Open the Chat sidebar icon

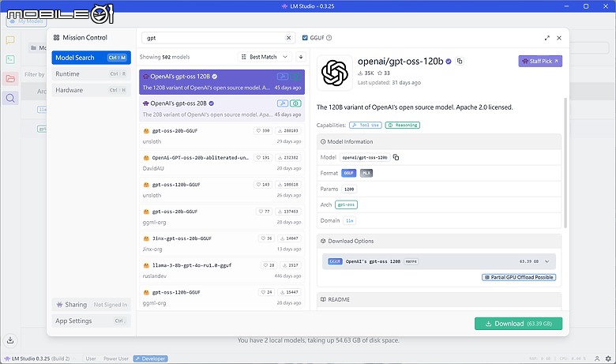[10, 40]
